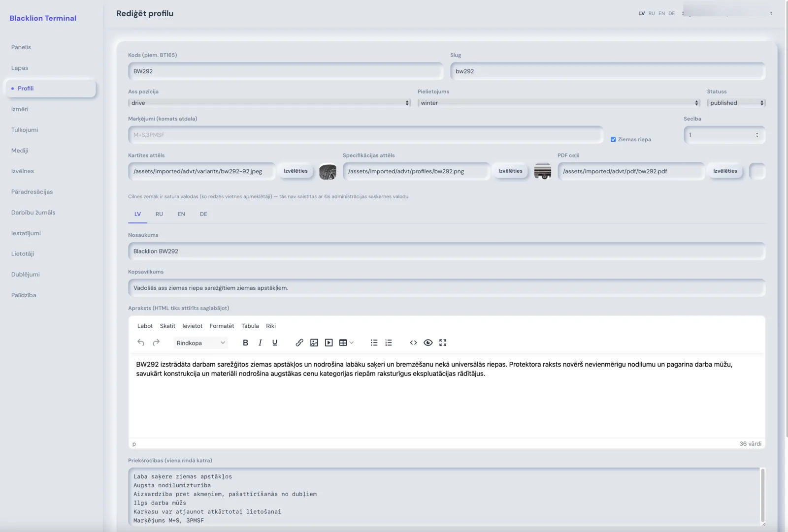The image size is (788, 532).
Task: Click the underline icon
Action: point(275,343)
